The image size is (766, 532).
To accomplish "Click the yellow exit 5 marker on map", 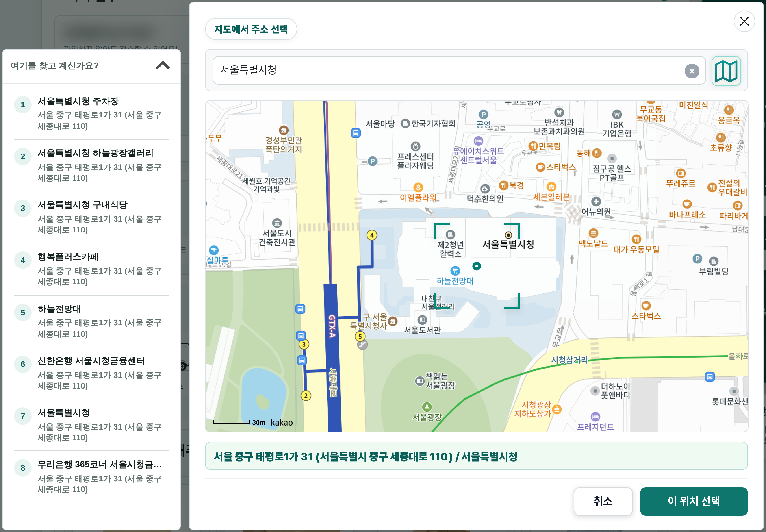I will tap(360, 336).
